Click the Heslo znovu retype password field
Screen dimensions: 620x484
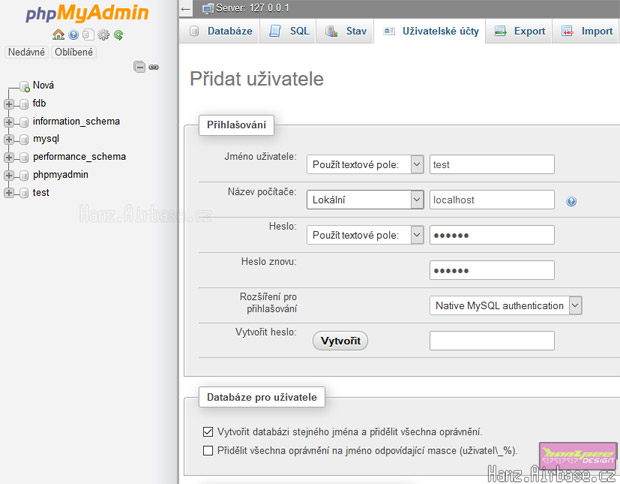tap(492, 270)
